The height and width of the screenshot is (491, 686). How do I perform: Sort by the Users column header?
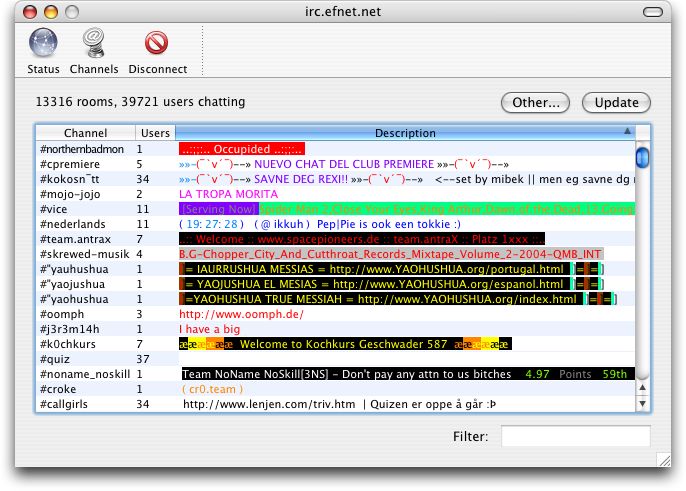[x=155, y=133]
